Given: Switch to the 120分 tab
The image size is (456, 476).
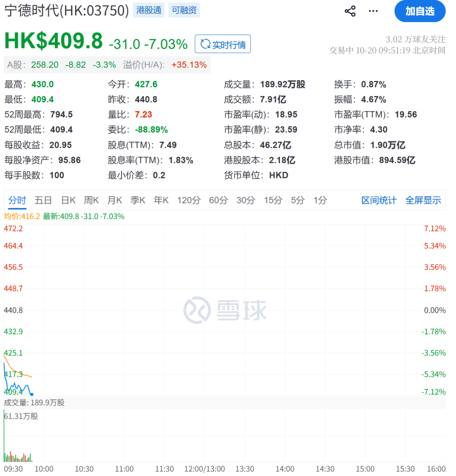Looking at the screenshot, I should [189, 200].
